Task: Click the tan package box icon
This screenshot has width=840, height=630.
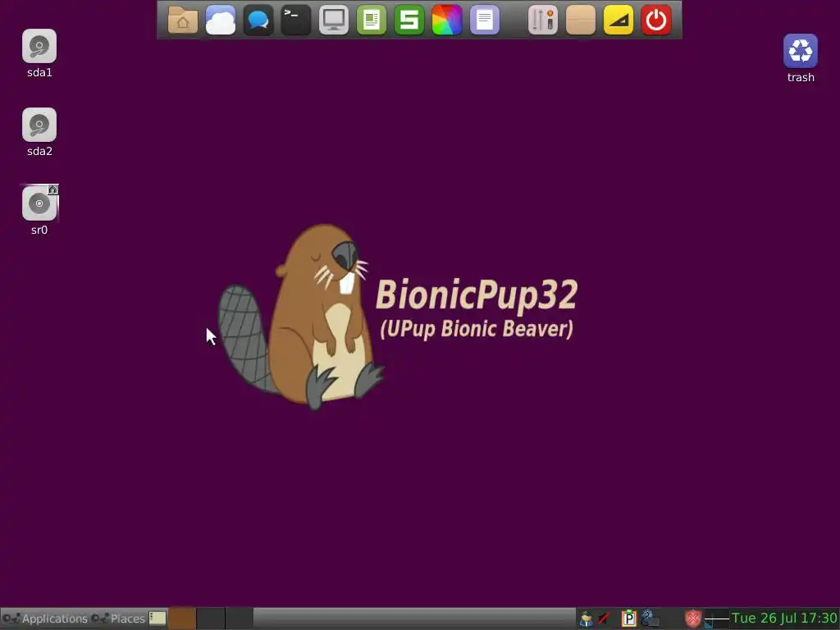Action: click(x=581, y=21)
